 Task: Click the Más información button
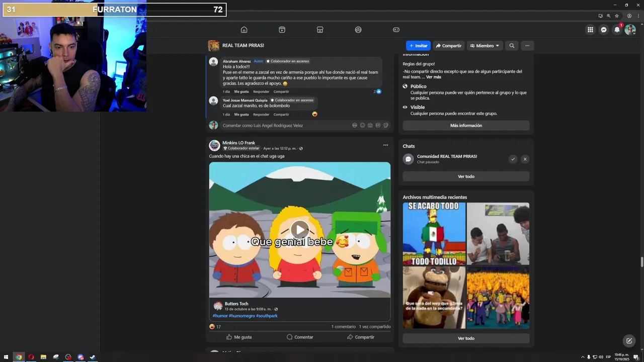(466, 126)
